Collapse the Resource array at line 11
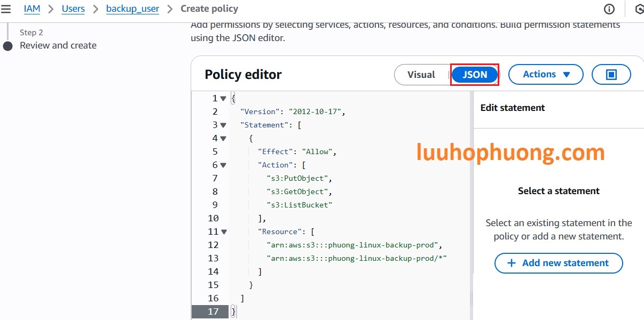This screenshot has height=320, width=644. click(x=223, y=232)
